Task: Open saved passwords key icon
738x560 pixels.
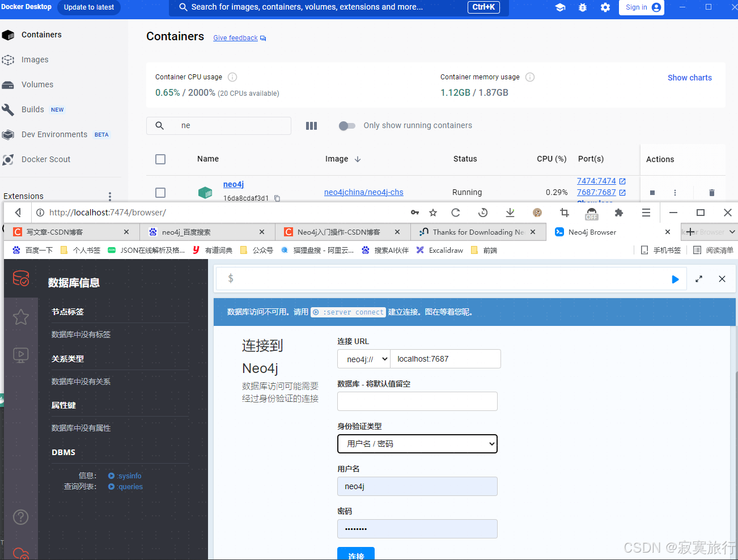Action: (415, 213)
